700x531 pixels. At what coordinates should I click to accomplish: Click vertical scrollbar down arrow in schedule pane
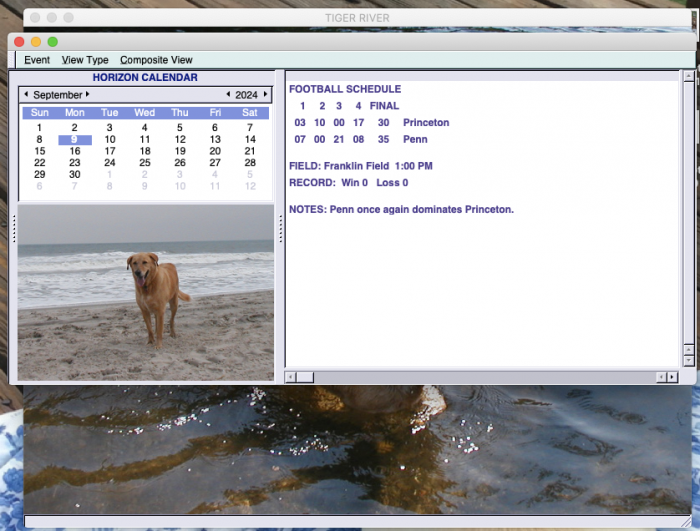(688, 360)
